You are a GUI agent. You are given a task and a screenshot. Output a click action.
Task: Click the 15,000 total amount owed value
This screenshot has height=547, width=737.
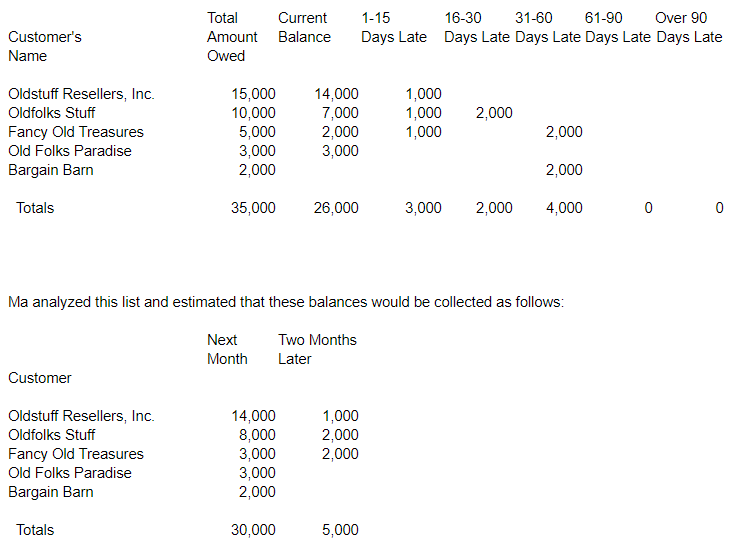tap(253, 94)
